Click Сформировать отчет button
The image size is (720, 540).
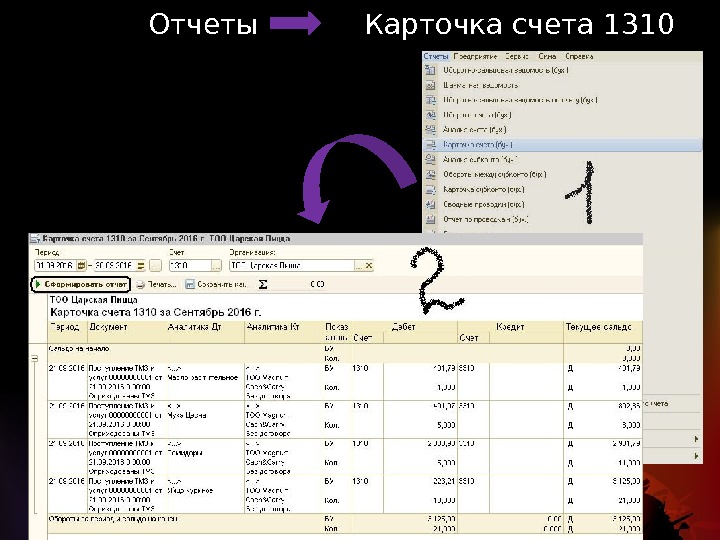[x=81, y=285]
